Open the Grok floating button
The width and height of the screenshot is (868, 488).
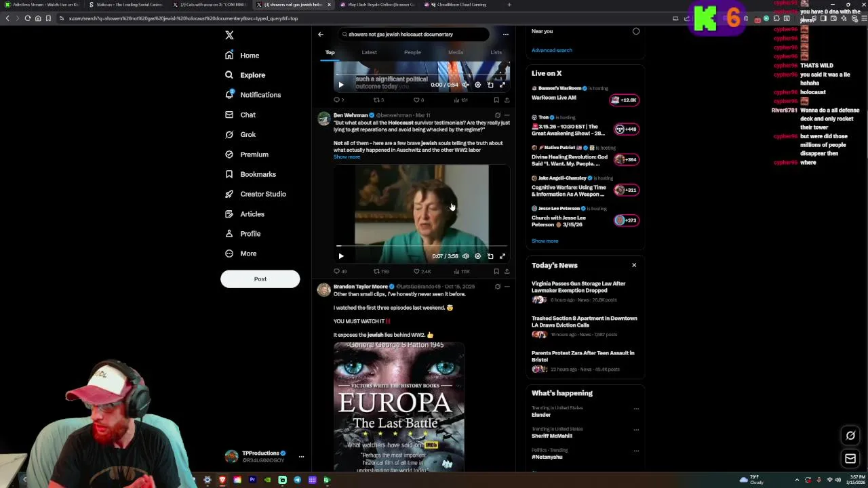[850, 435]
